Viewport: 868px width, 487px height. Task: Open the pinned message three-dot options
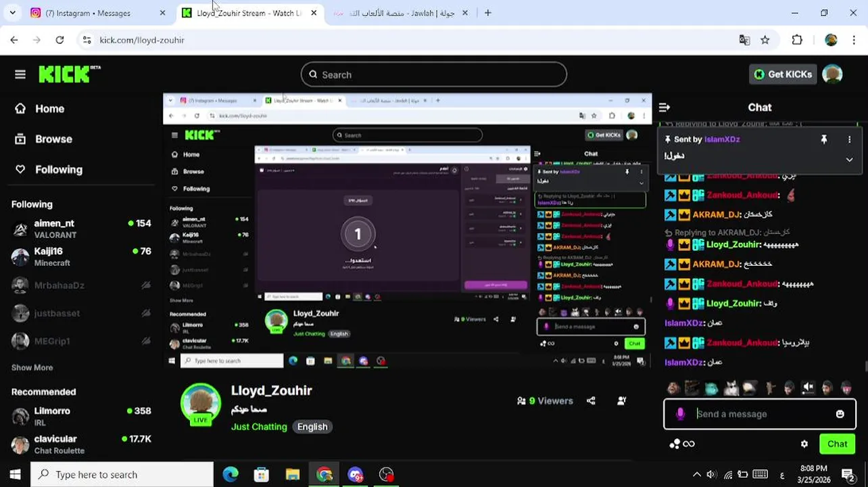[849, 139]
